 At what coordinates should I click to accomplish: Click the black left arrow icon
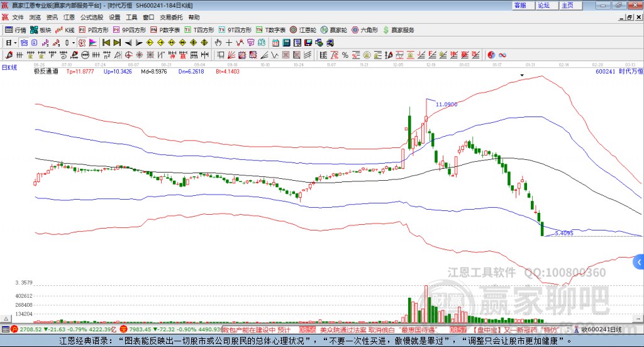128,43
